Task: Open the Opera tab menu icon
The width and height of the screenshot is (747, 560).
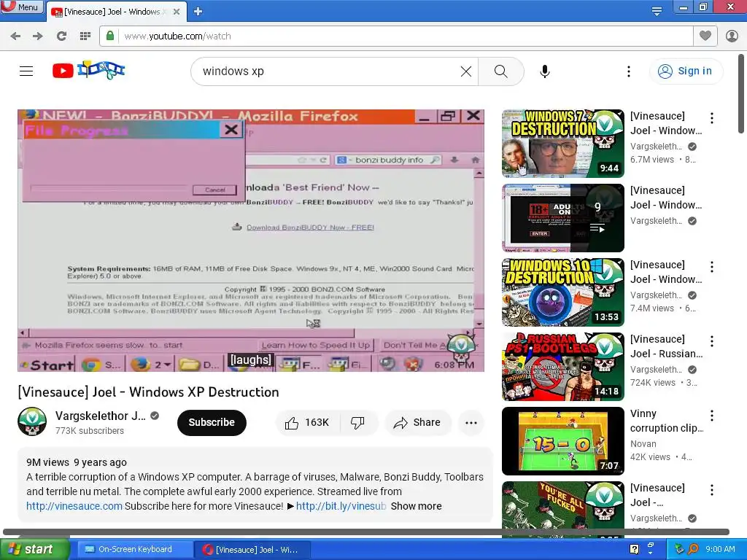Action: click(657, 12)
